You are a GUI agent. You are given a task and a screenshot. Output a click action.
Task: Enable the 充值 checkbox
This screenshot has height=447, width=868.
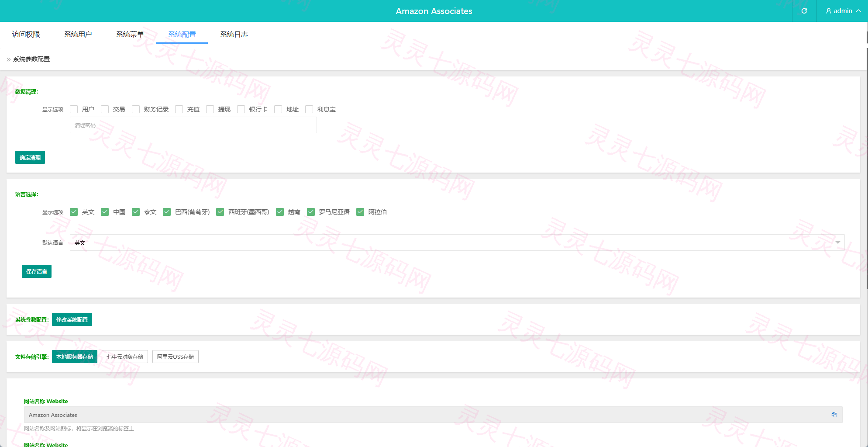179,109
